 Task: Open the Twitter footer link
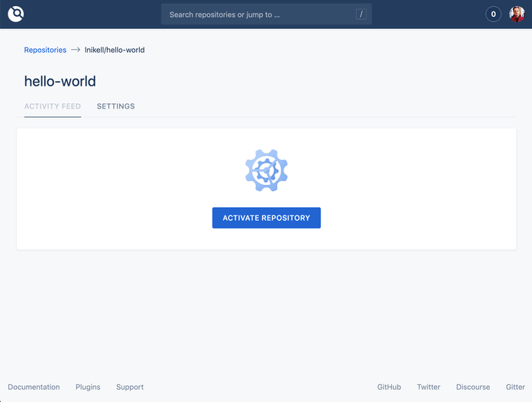tap(429, 387)
